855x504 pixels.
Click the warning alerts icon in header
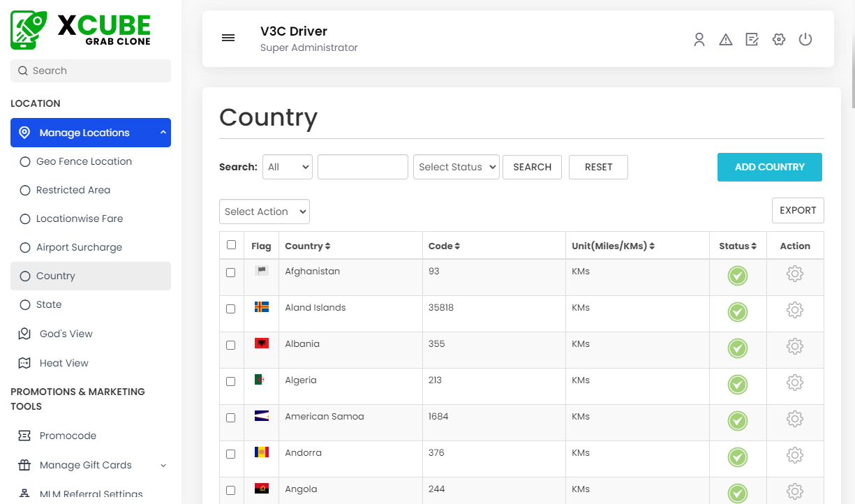tap(726, 40)
